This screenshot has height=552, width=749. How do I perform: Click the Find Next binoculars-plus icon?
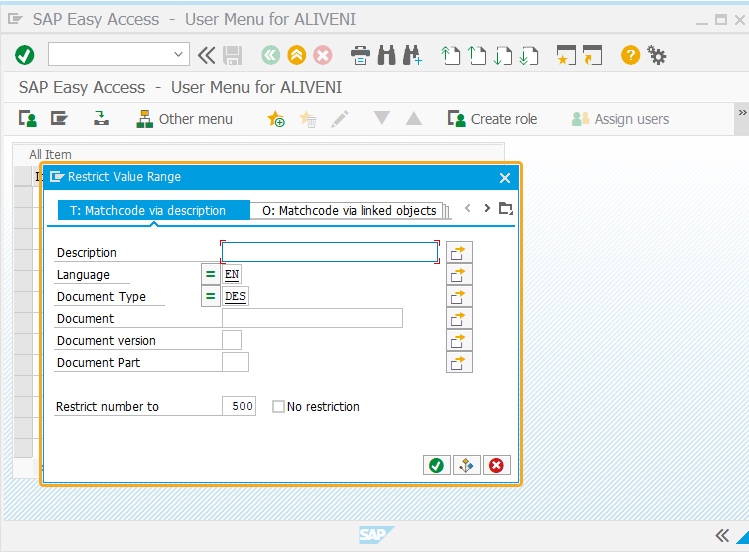(412, 55)
